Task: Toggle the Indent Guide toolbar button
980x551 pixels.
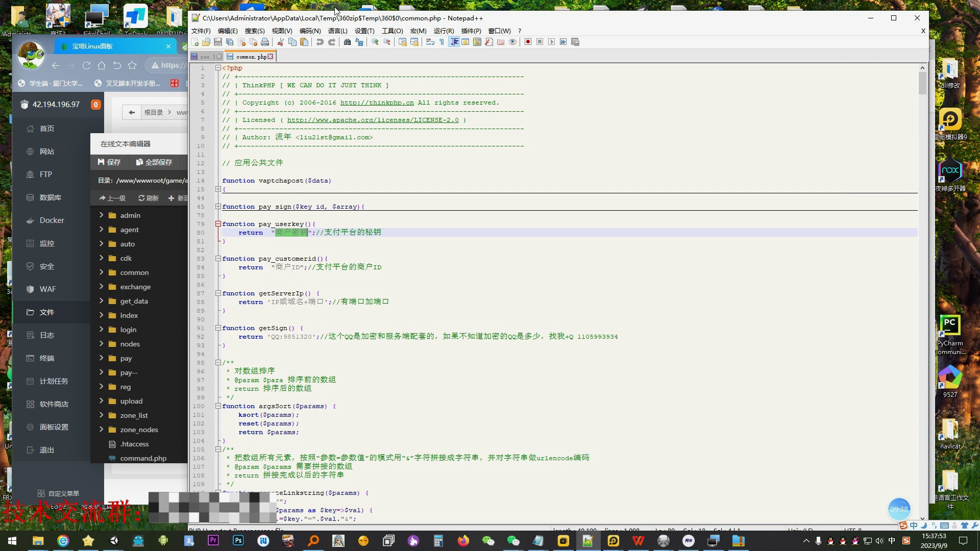Action: [454, 42]
